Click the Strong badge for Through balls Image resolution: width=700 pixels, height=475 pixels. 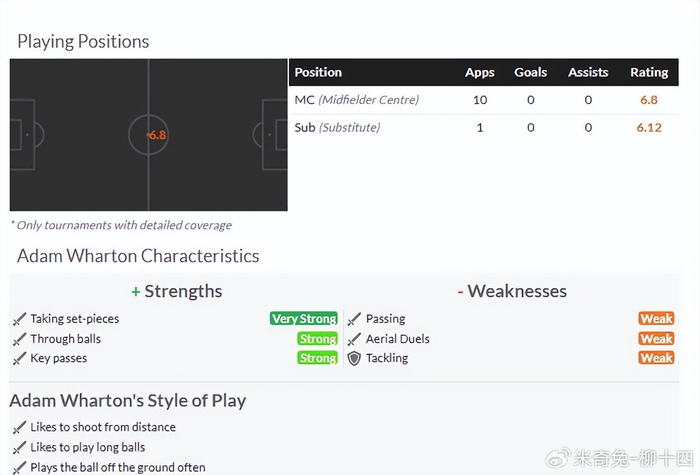tap(317, 339)
